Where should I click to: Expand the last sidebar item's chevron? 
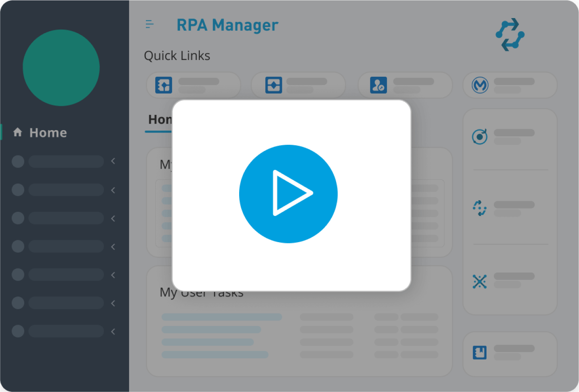point(113,331)
